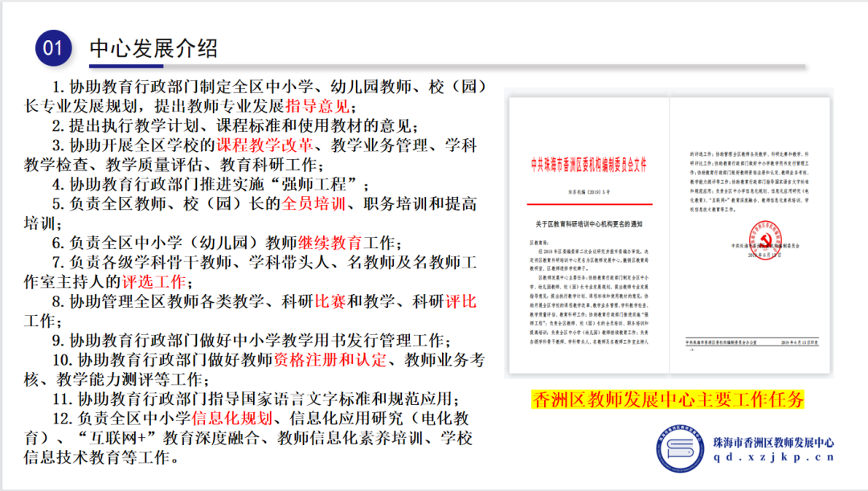Click the phrase 信息化应用研究 in item 12

point(346,419)
